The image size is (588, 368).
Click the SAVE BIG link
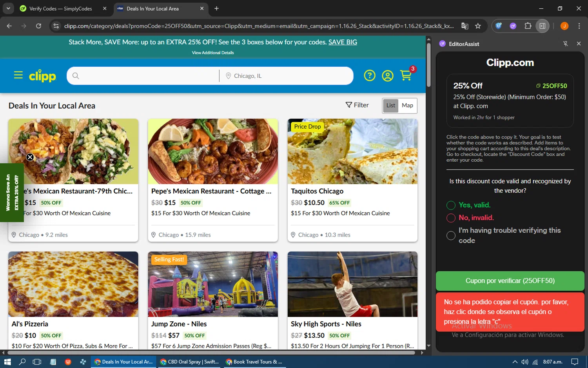click(x=343, y=42)
